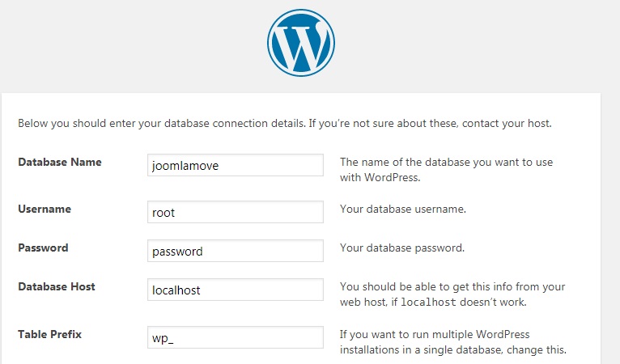Click the bold Database Host label
Viewport: 620px width, 364px height.
[57, 286]
